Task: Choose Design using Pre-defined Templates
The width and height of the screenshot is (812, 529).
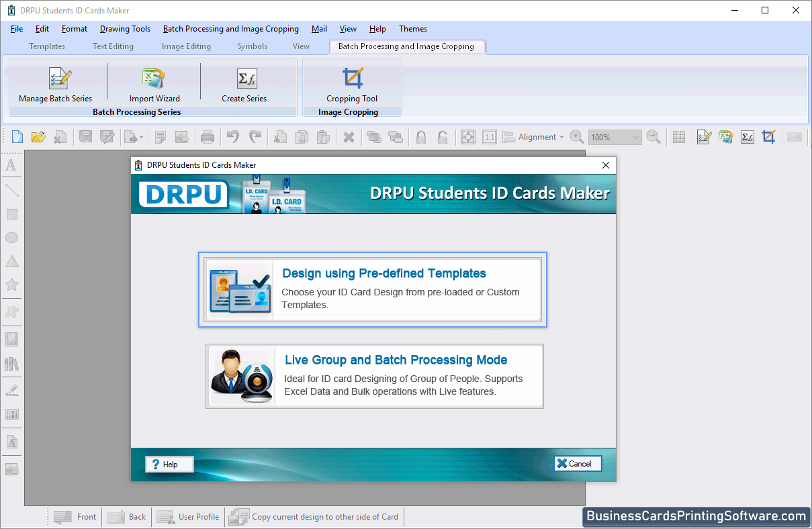Action: (373, 290)
